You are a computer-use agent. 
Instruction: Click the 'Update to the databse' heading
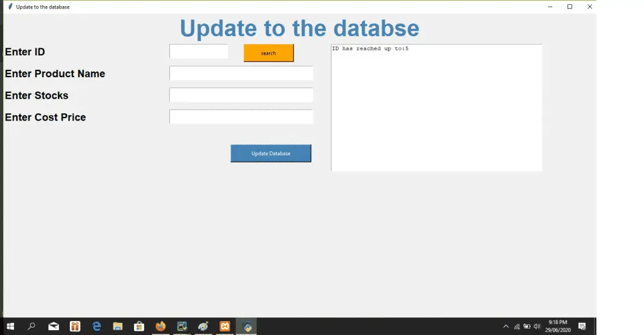point(300,28)
